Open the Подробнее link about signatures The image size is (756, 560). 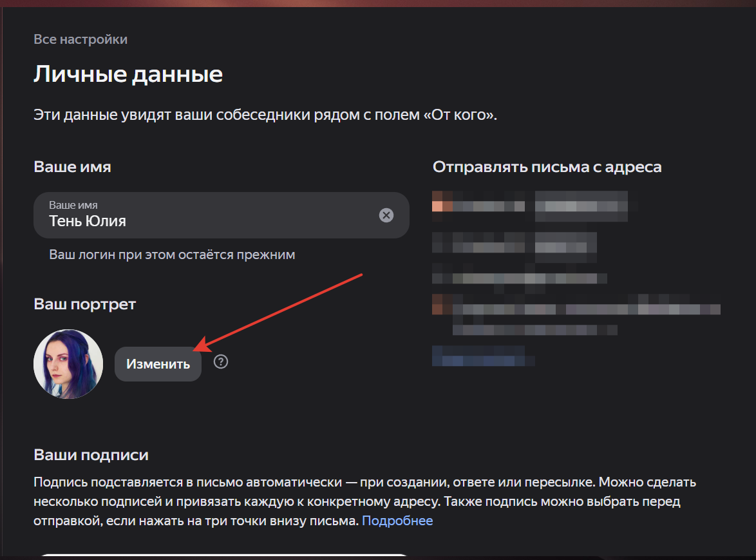[x=397, y=520]
